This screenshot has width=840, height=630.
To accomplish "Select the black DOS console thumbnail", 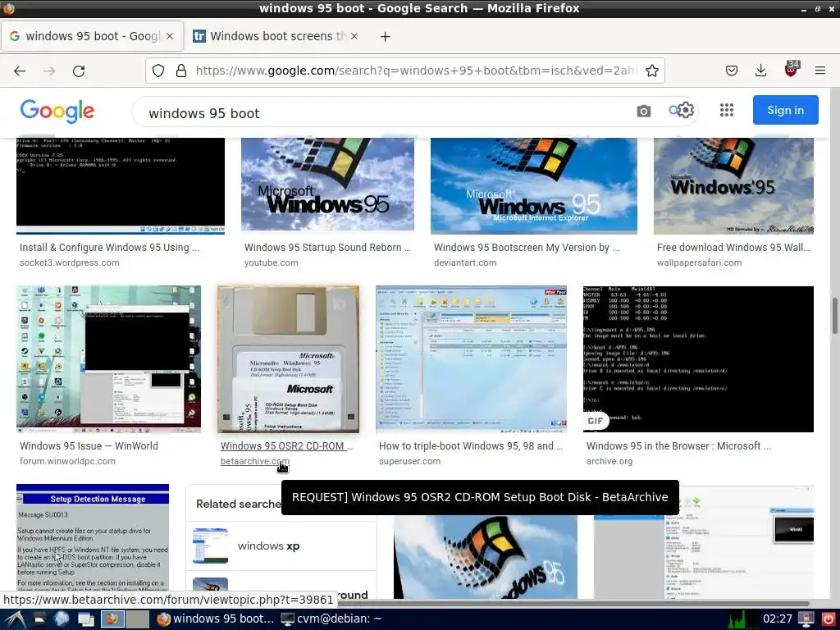I will coord(121,186).
